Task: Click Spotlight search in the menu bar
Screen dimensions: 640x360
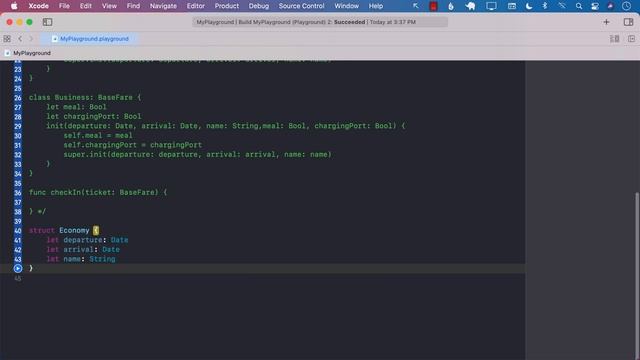Action: pyautogui.click(x=578, y=6)
